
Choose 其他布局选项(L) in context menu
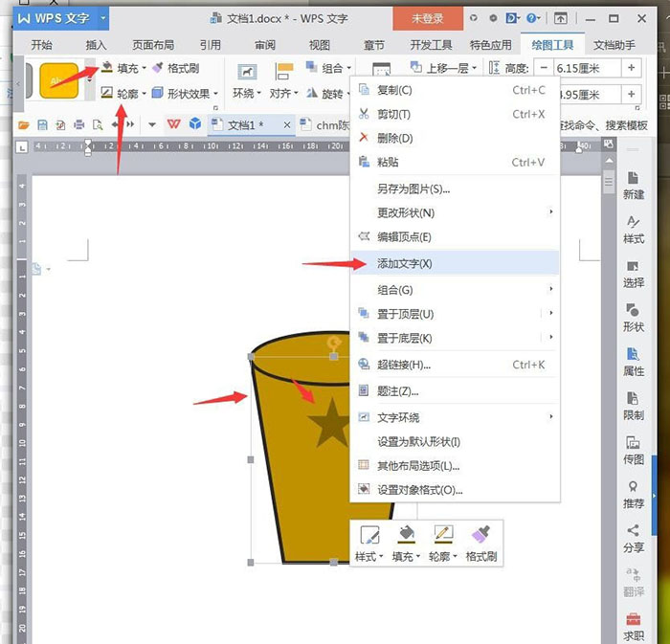[455, 465]
